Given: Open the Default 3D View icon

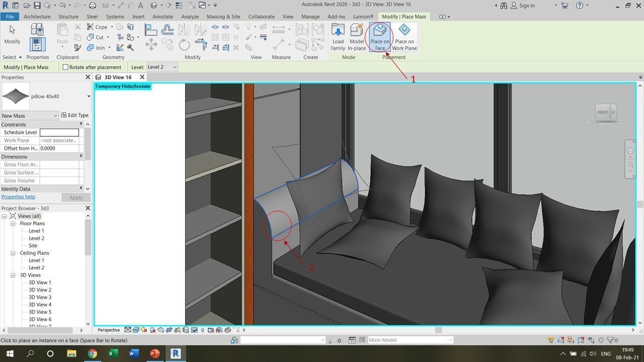Looking at the screenshot, I should click(154, 6).
